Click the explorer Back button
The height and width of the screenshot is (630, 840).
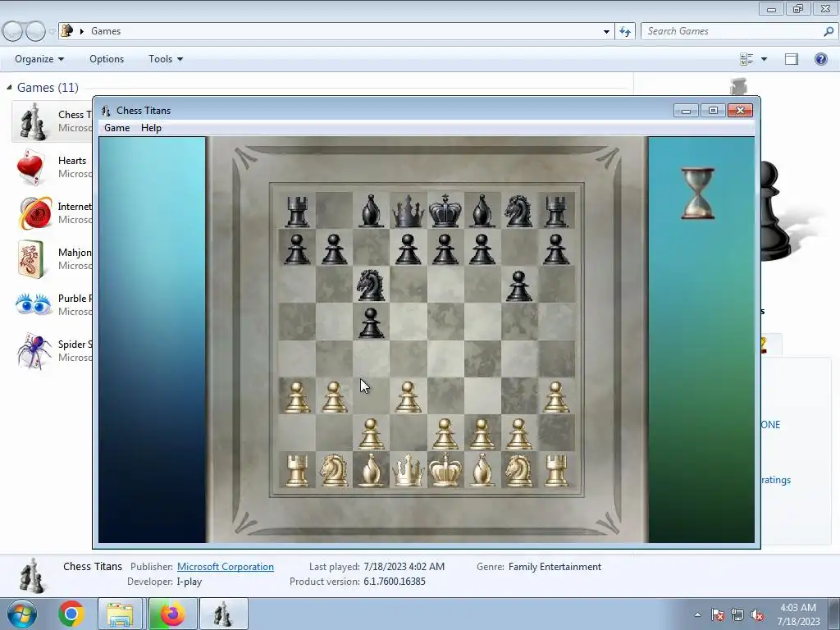click(12, 32)
